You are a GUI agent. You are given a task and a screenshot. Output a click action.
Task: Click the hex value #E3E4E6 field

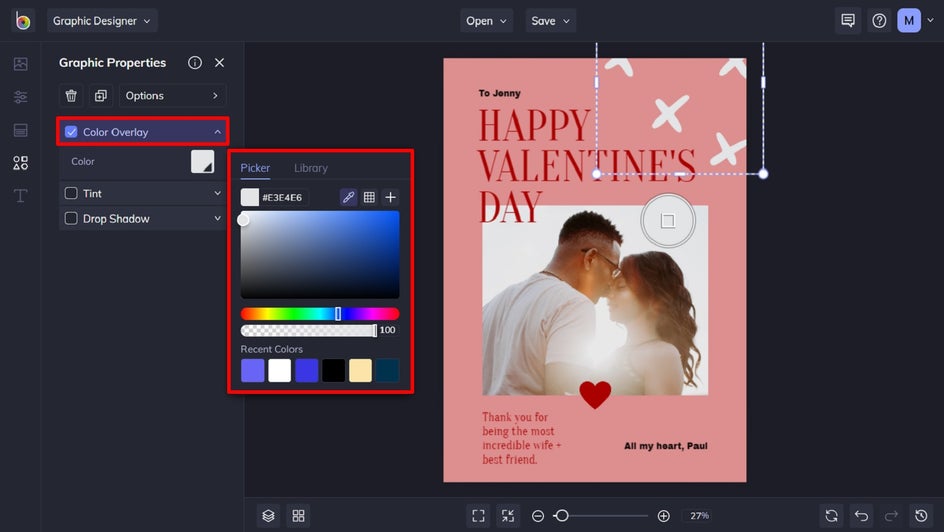point(282,197)
